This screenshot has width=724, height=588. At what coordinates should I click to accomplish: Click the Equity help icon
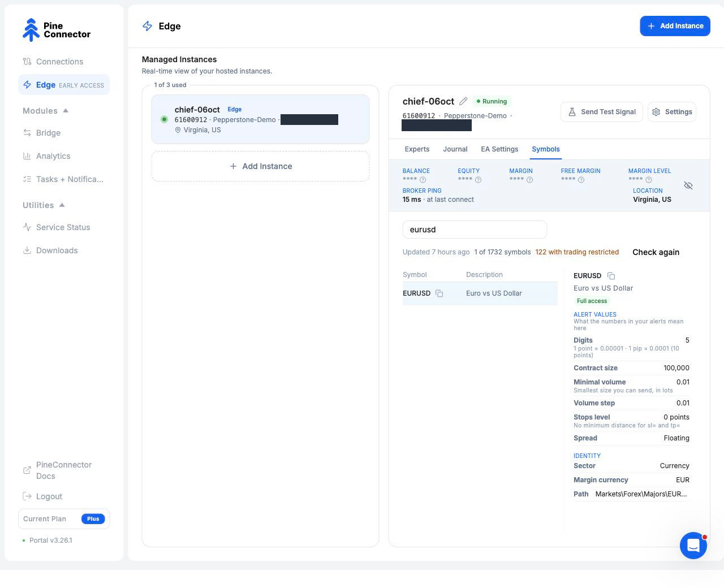[x=478, y=180]
